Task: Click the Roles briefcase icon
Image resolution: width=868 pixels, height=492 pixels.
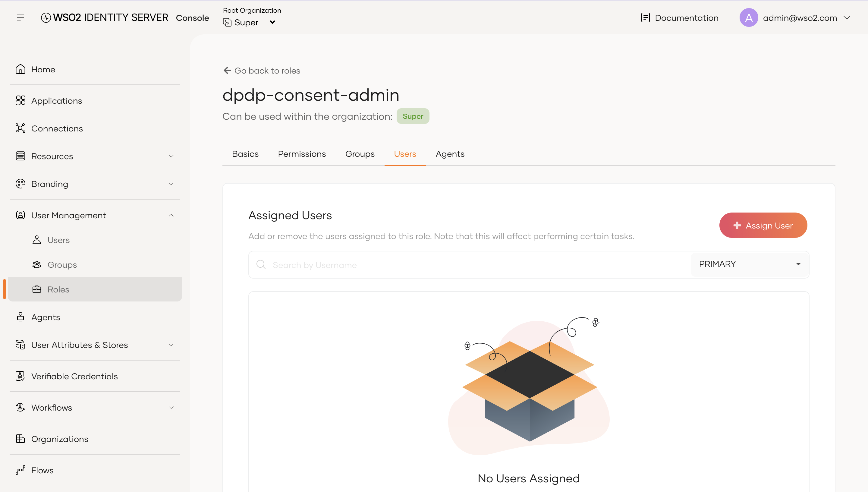Action: point(36,289)
